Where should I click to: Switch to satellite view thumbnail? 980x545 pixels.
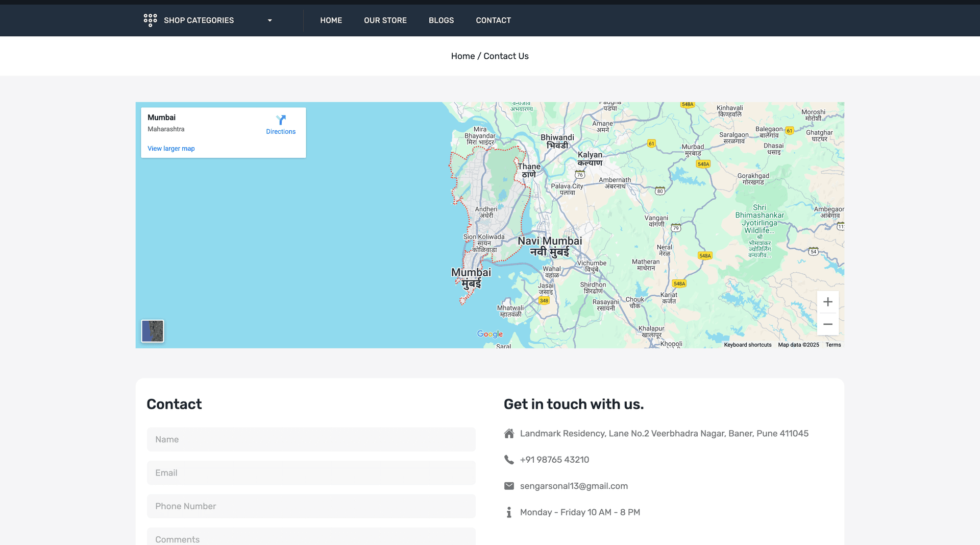point(153,331)
